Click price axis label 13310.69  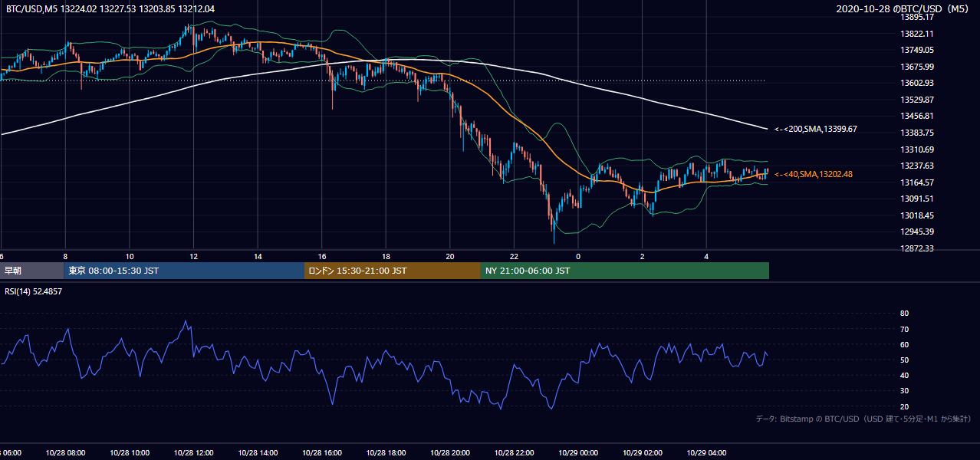tap(916, 149)
